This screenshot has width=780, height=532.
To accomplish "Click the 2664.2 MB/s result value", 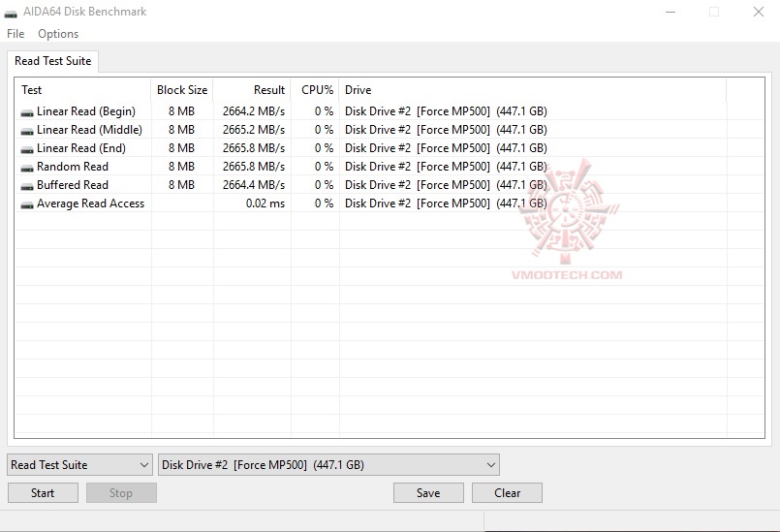I will [x=254, y=111].
